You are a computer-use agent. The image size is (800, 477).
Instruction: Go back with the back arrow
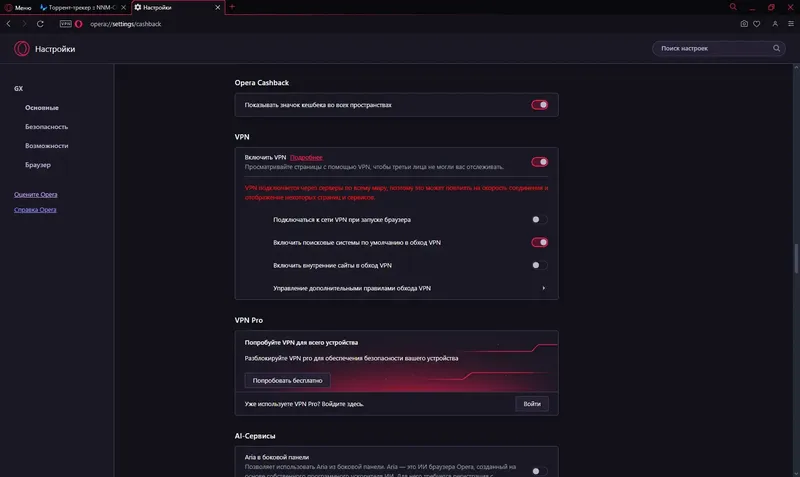(x=9, y=23)
